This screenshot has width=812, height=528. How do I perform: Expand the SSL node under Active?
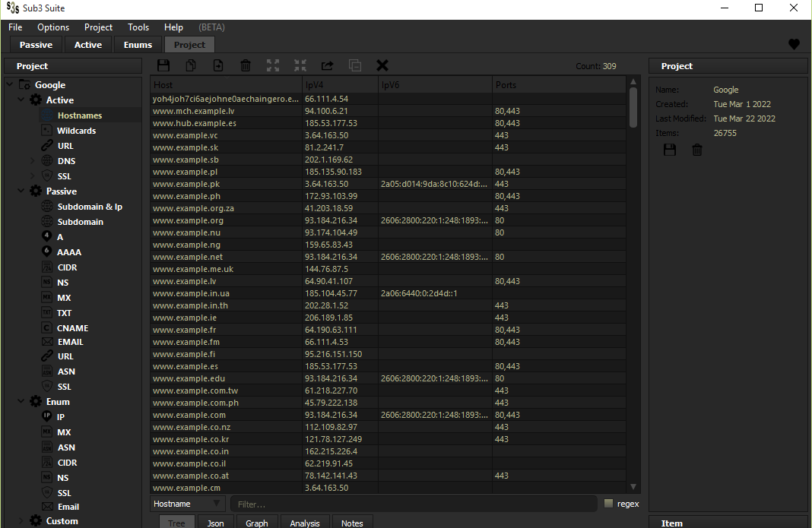click(x=32, y=176)
